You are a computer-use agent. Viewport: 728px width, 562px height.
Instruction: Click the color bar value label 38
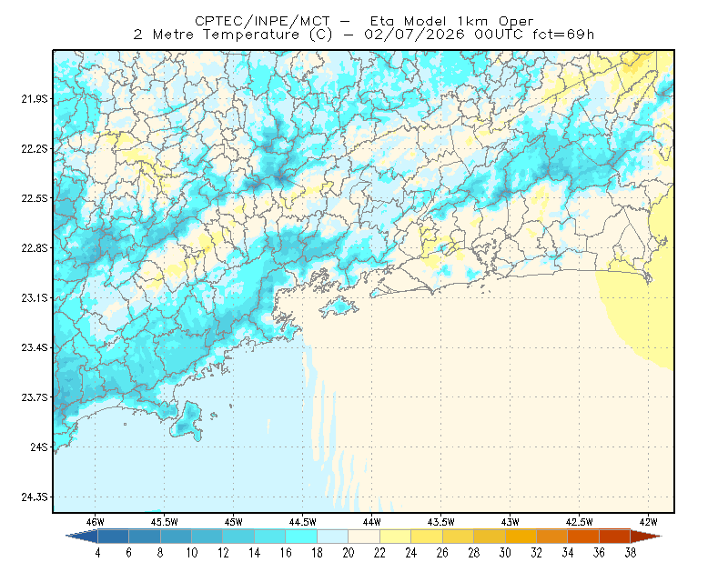630,553
